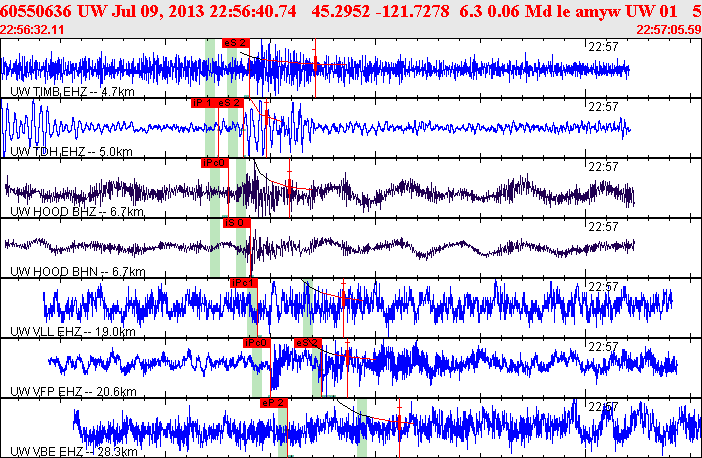Viewport: 702px width, 458px height.
Task: Click the 22:57 time tick on TIMB trace
Action: [x=603, y=47]
